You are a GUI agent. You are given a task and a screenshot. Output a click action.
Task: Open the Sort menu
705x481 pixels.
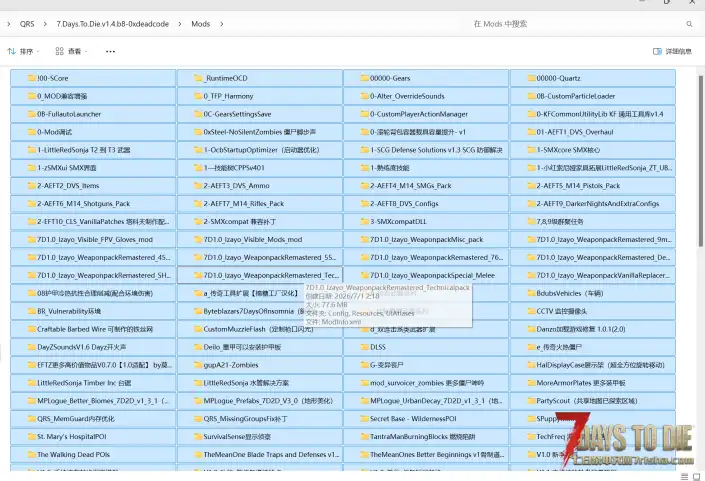pos(23,51)
